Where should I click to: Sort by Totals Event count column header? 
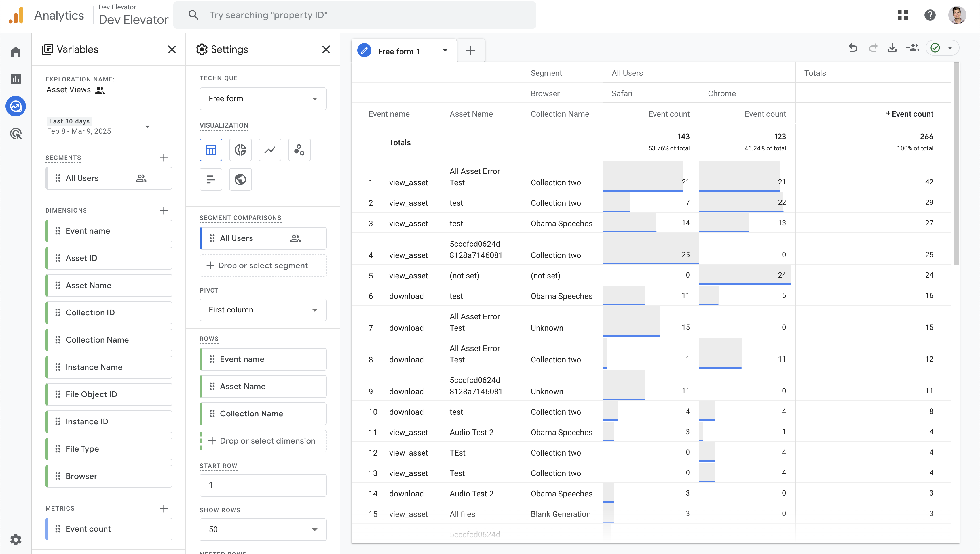pyautogui.click(x=909, y=114)
